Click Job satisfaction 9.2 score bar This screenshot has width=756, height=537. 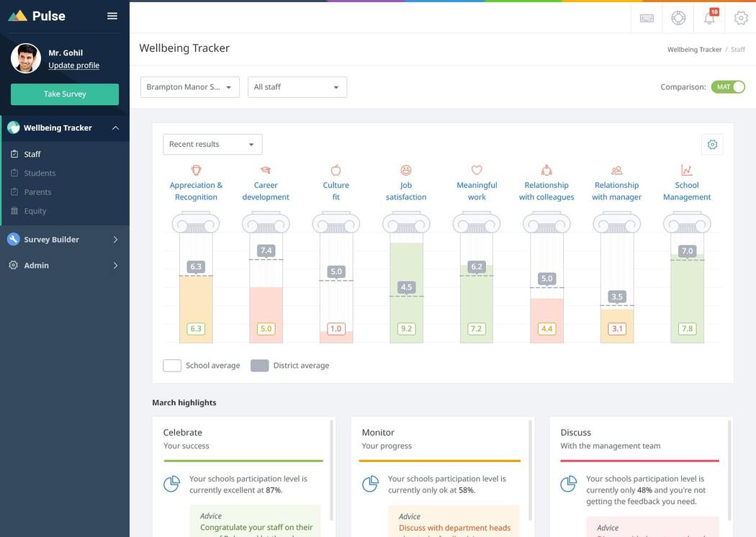[407, 292]
